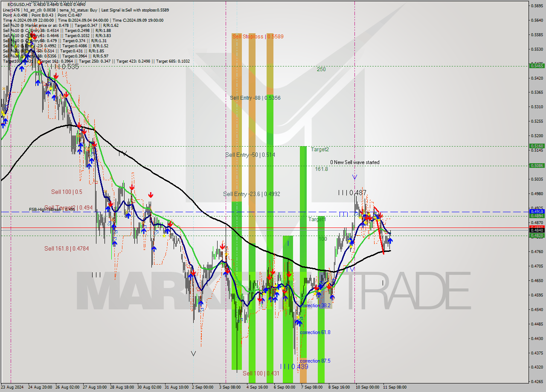Click the 0.4430 price axis value

pos(537,338)
